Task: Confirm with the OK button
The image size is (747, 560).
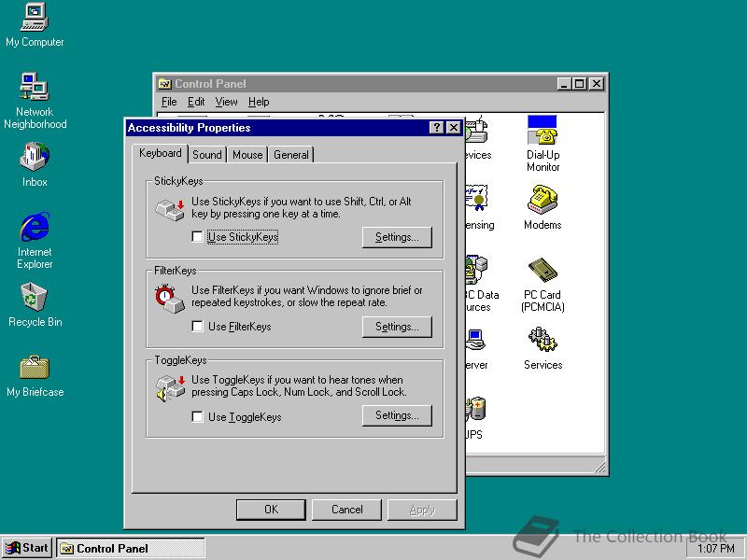Action: pos(271,510)
